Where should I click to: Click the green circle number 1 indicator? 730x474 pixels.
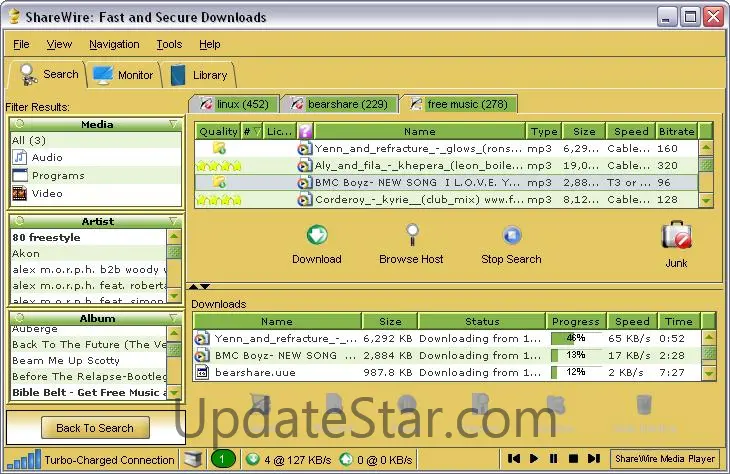pos(222,459)
